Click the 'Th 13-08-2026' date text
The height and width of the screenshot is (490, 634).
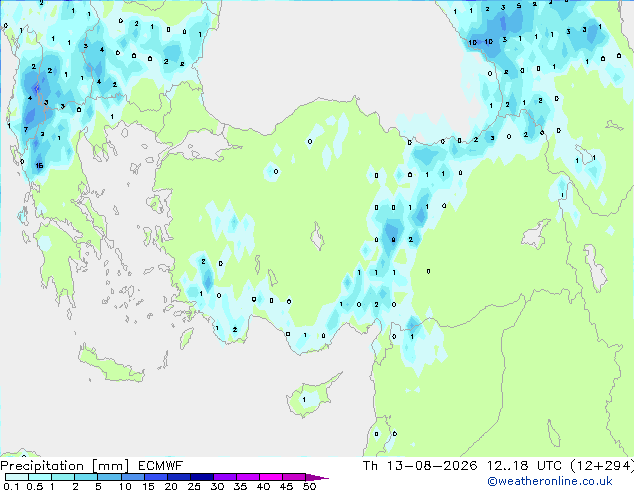(x=420, y=466)
